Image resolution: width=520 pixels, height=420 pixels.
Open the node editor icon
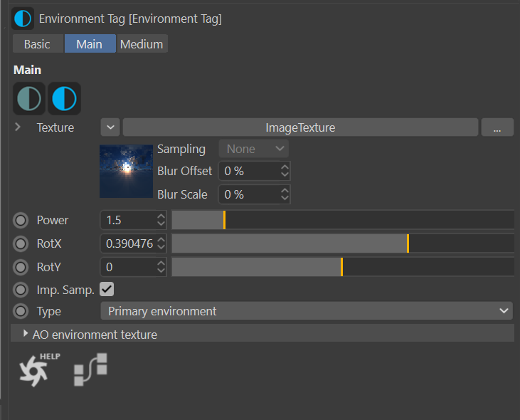(90, 369)
